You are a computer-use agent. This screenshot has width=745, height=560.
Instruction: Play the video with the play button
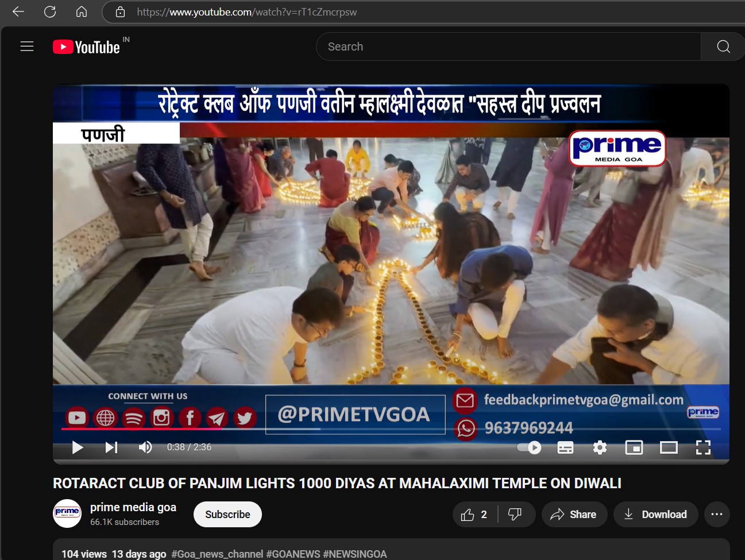coord(78,447)
